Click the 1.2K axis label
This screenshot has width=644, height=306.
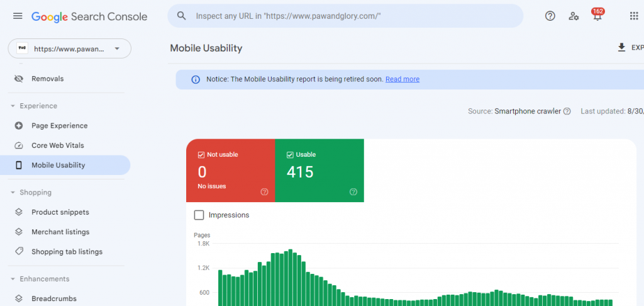(204, 268)
